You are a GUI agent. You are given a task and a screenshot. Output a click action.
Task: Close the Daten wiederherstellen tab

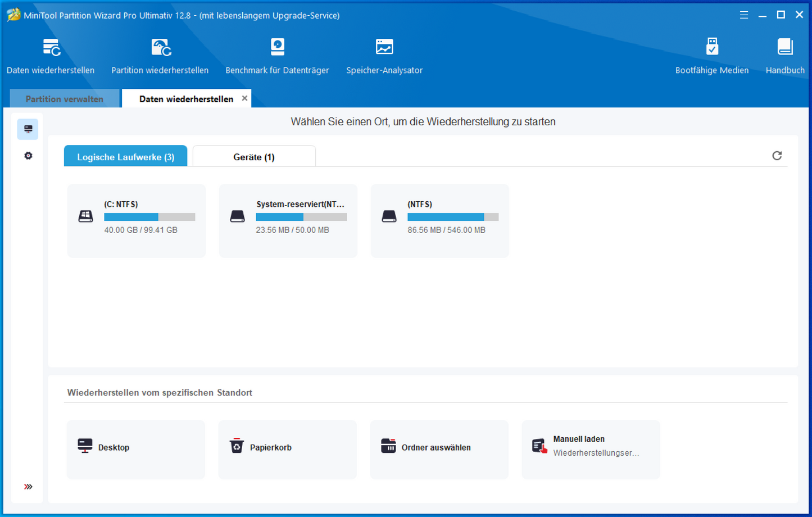(244, 98)
